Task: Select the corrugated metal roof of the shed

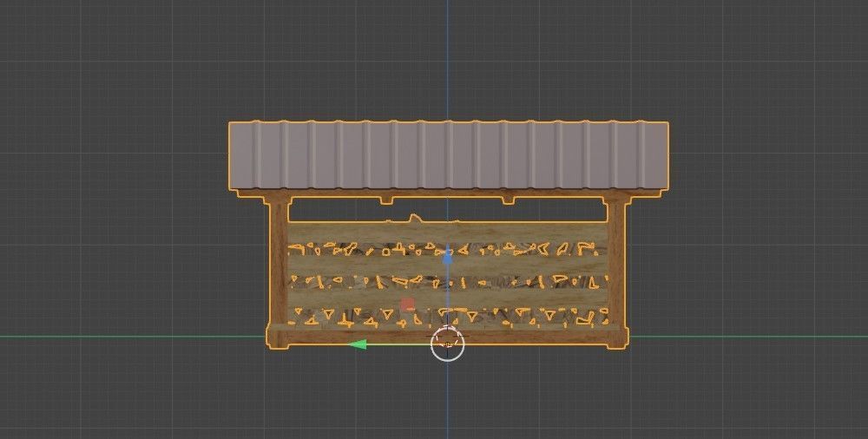Action: click(449, 155)
